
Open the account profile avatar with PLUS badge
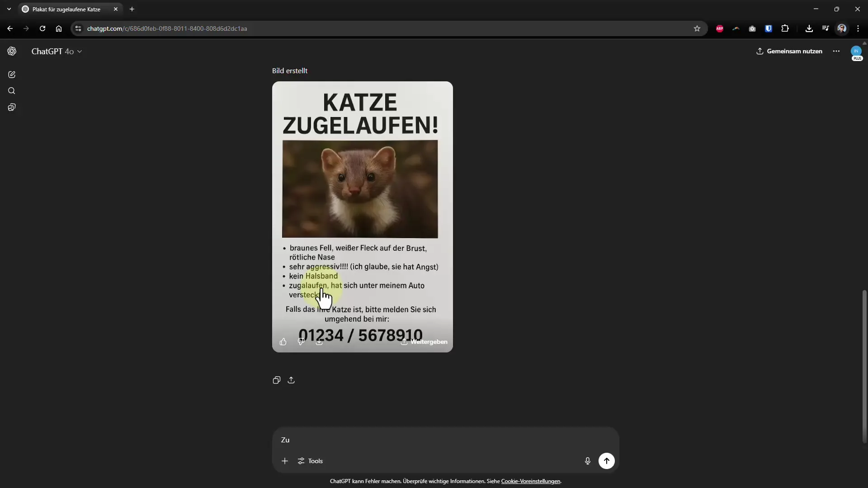856,52
